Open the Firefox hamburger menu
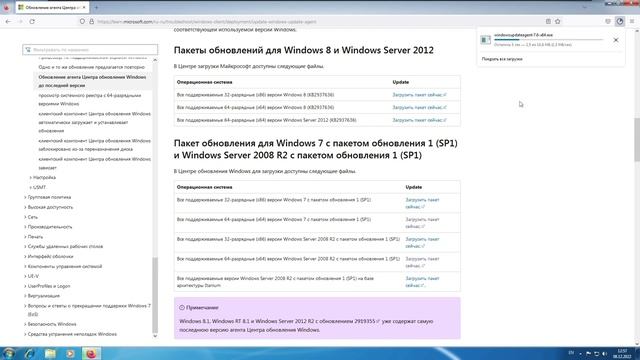This screenshot has height=360, width=640. [x=632, y=21]
